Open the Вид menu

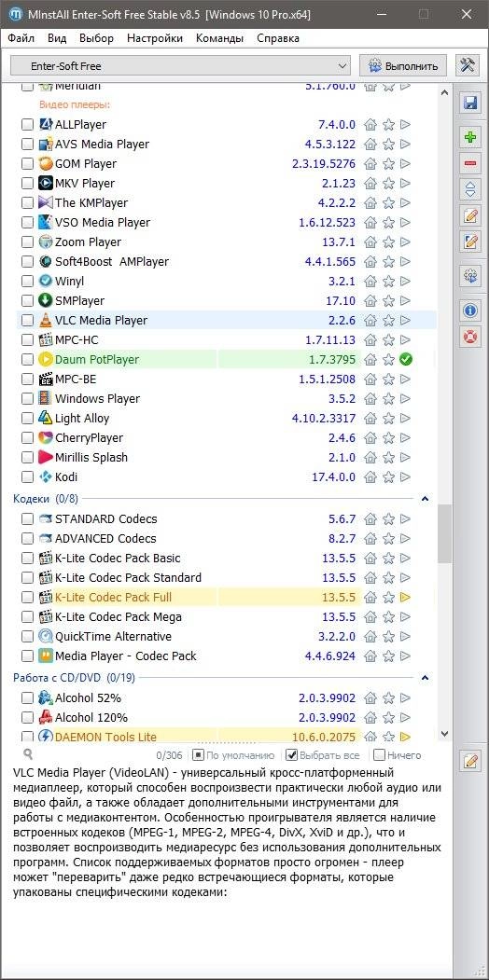57,38
